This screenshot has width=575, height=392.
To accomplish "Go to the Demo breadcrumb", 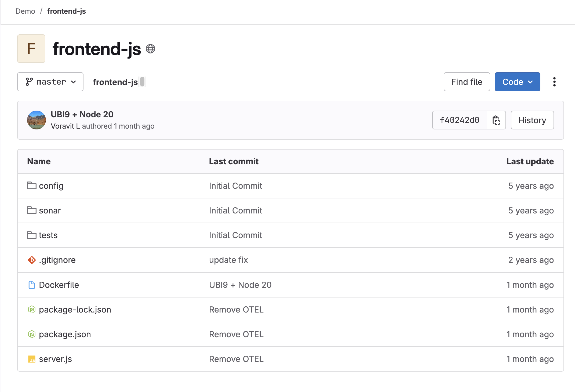I will [25, 11].
